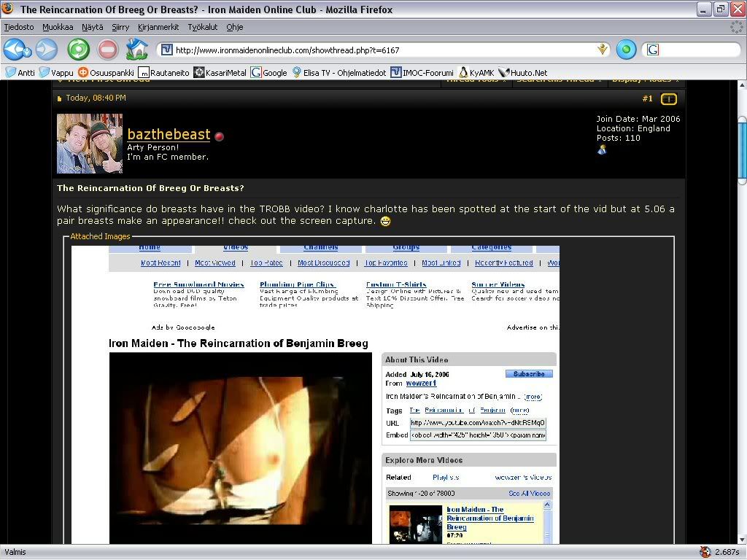Open the Osuuspankki bookmark
747x560 pixels.
(107, 72)
